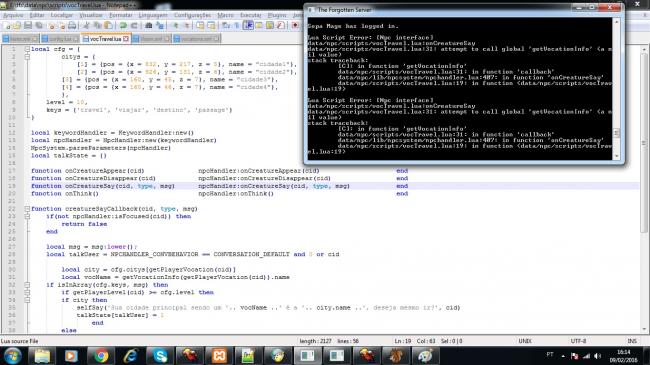Select the vocTravel.lua tab
Viewport: 650px width, 365px height.
pos(106,39)
